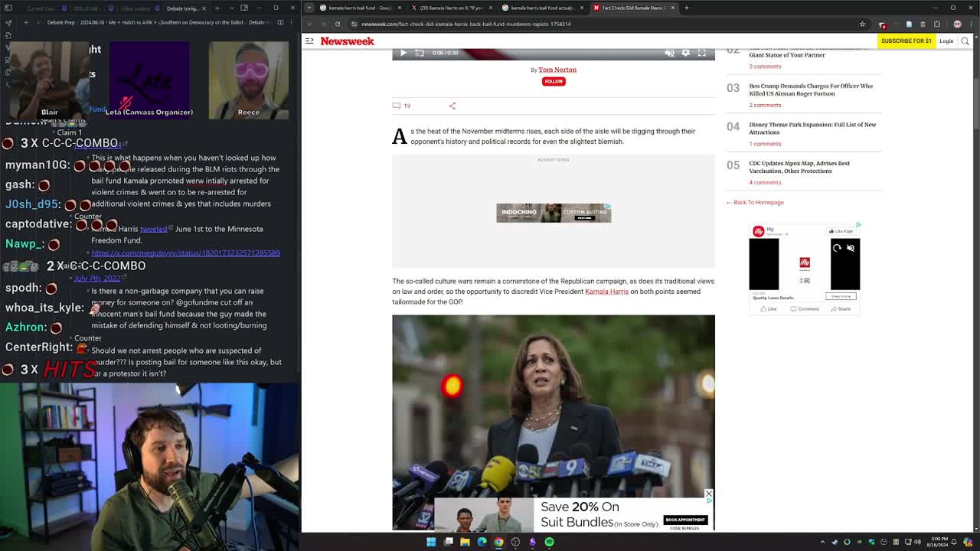
Task: Unmute the article video player
Action: coord(669,53)
